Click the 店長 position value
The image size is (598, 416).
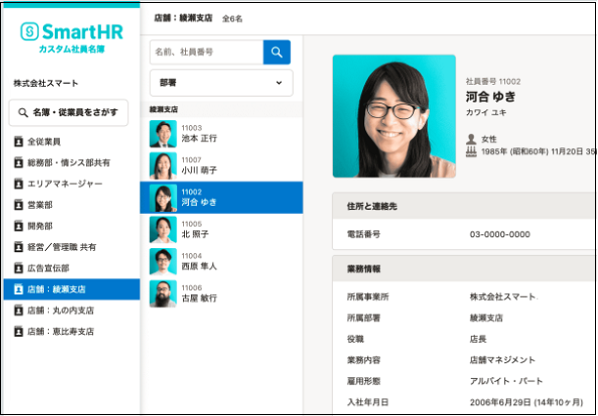pos(478,339)
